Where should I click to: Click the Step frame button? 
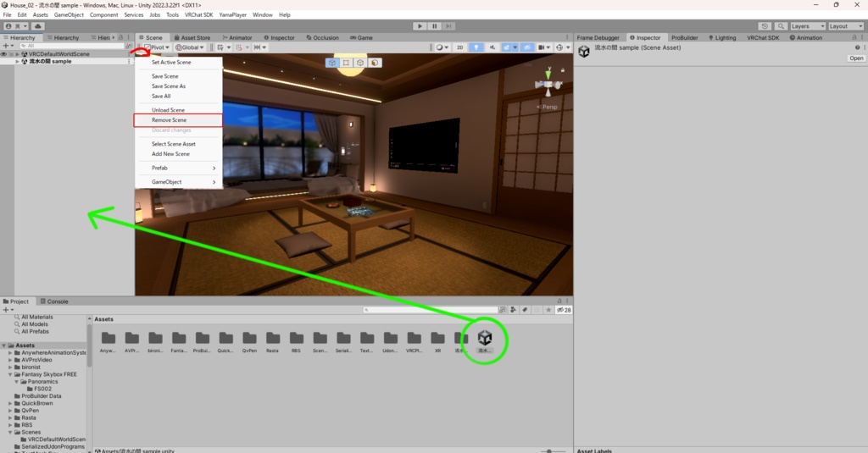pos(449,26)
